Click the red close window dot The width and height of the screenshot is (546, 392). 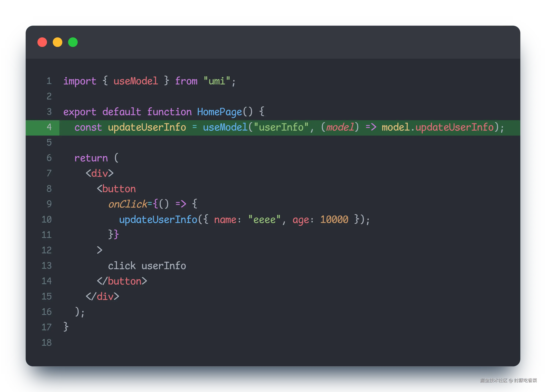coord(42,42)
